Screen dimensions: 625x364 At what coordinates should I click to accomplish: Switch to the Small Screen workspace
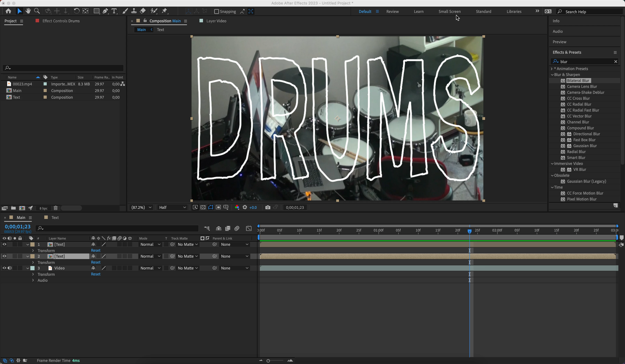[x=449, y=11]
